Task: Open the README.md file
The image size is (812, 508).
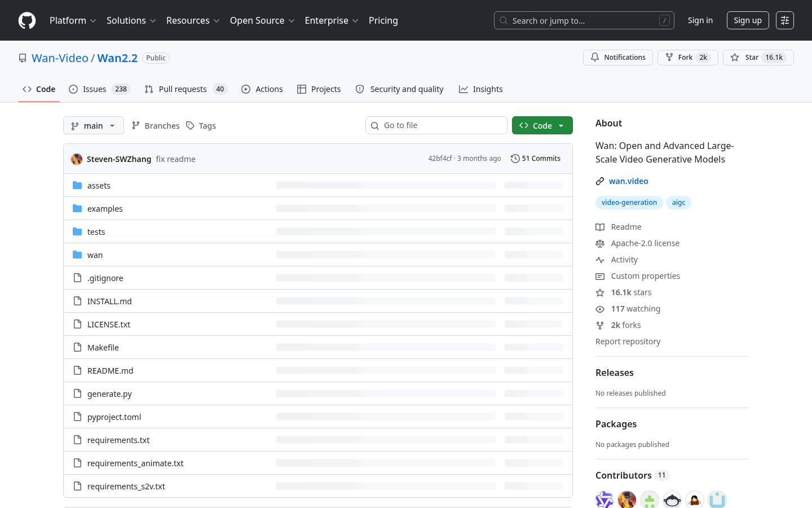Action: [111, 371]
